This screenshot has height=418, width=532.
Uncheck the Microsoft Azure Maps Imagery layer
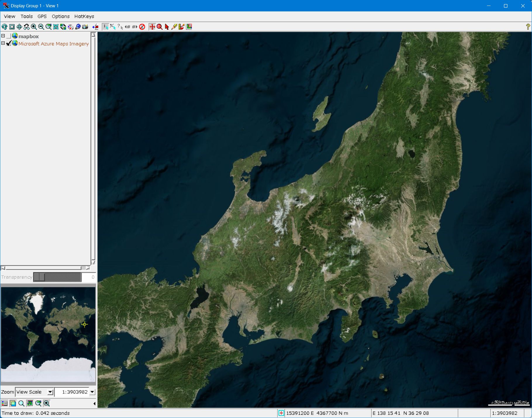(9, 44)
